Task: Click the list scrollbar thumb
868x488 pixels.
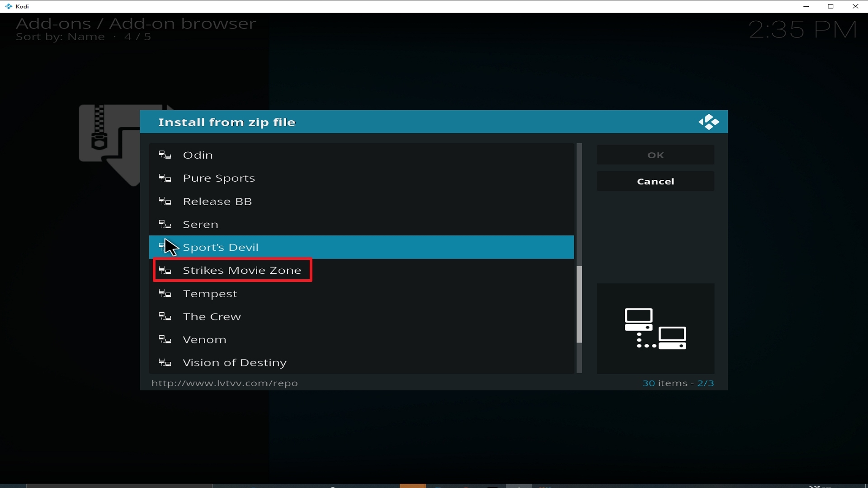Action: [579, 304]
